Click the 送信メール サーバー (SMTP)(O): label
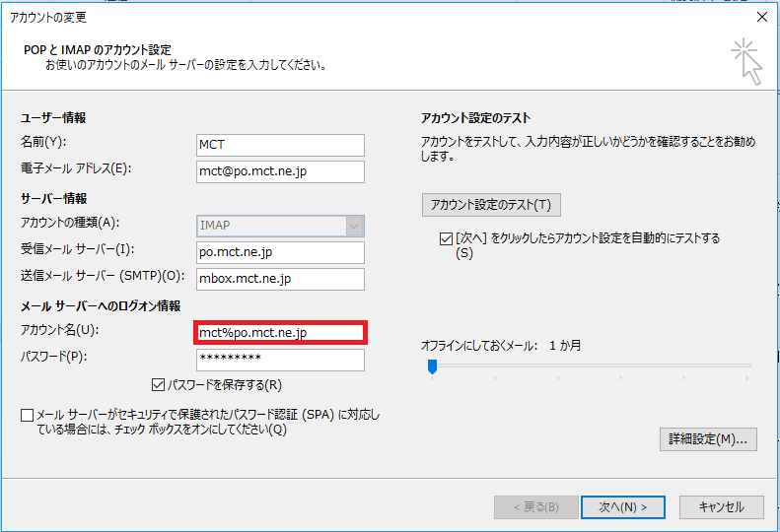The image size is (780, 532). (103, 276)
